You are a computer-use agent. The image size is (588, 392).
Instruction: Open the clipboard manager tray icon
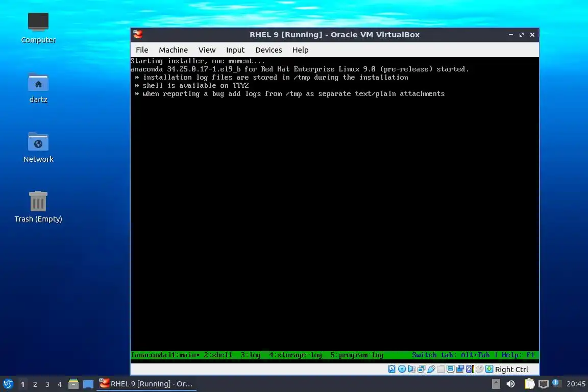(529, 384)
